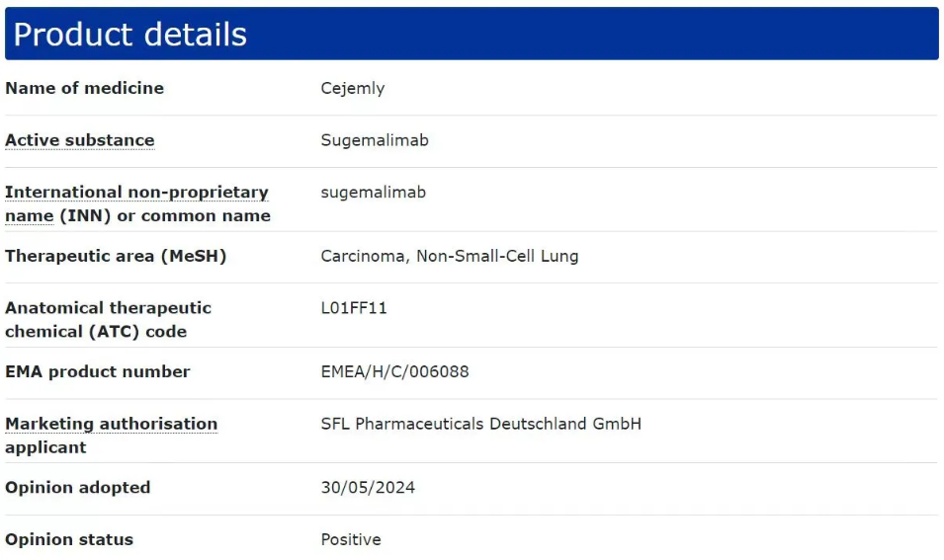Select the ATC code L01FF11
This screenshot has height=560, width=944.
(354, 308)
